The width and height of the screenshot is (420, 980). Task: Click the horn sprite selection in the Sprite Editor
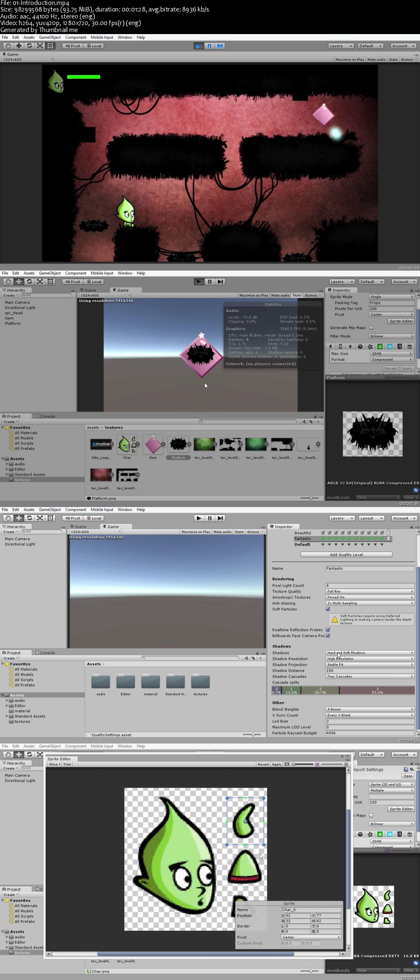tap(245, 822)
